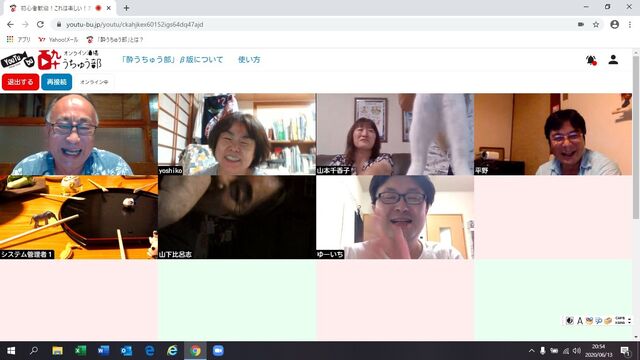The height and width of the screenshot is (360, 640).
Task: Click the Chrome taskbar icon
Action: click(x=196, y=351)
